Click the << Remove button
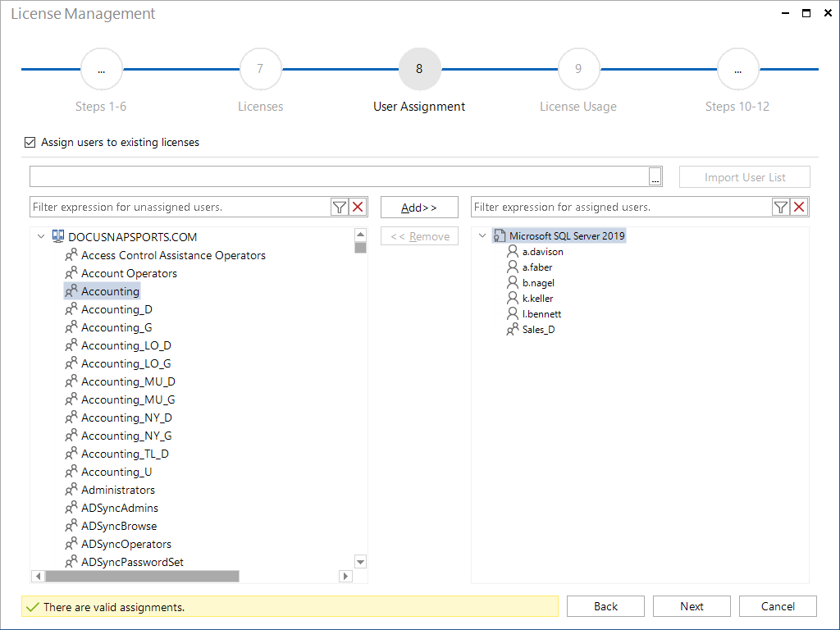The width and height of the screenshot is (840, 630). [419, 236]
